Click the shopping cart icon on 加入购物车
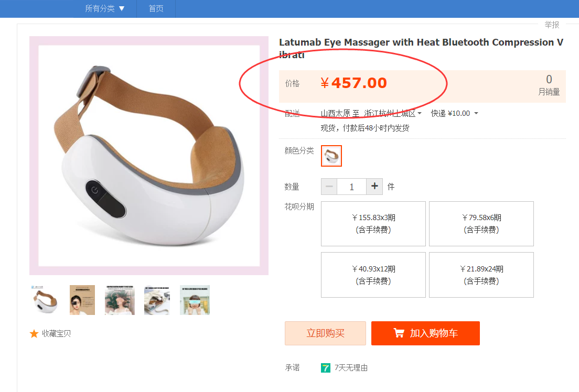Image resolution: width=579 pixels, height=392 pixels. tap(399, 333)
